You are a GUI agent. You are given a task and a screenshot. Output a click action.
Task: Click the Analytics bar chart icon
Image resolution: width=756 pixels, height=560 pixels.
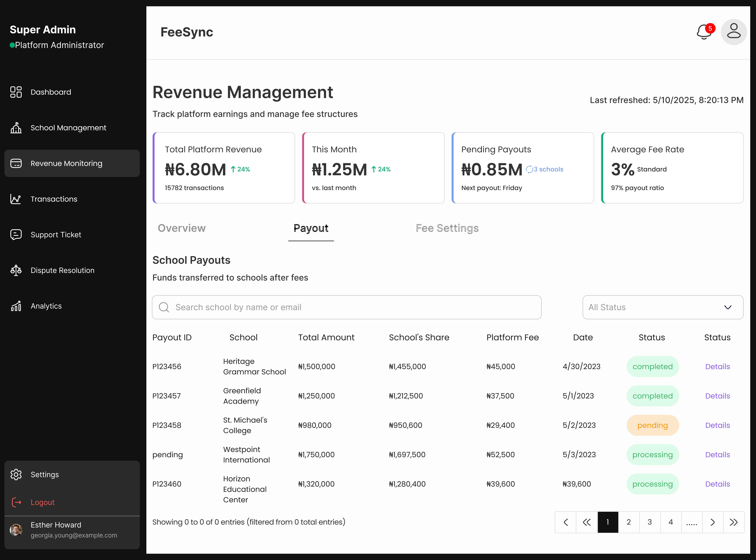tap(16, 306)
